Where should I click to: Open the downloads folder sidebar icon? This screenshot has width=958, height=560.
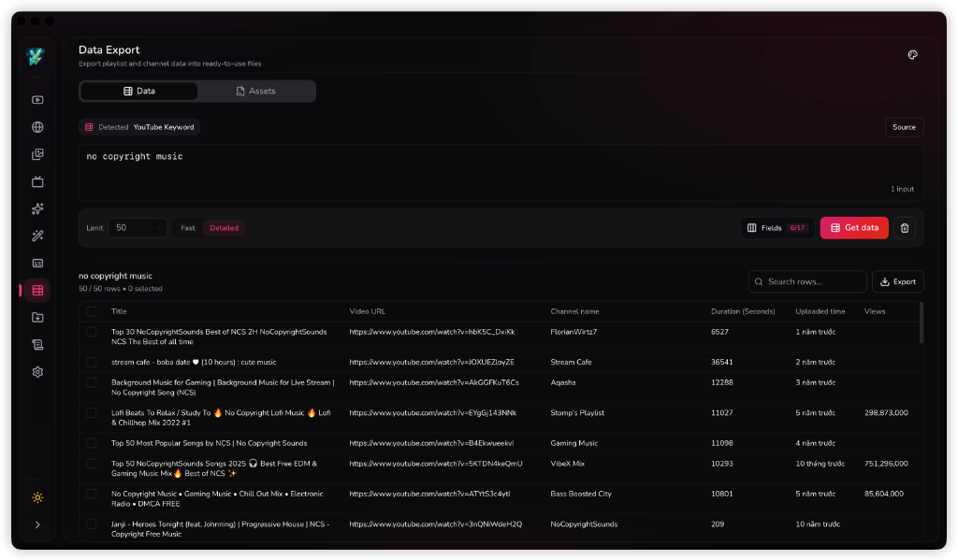click(x=37, y=318)
